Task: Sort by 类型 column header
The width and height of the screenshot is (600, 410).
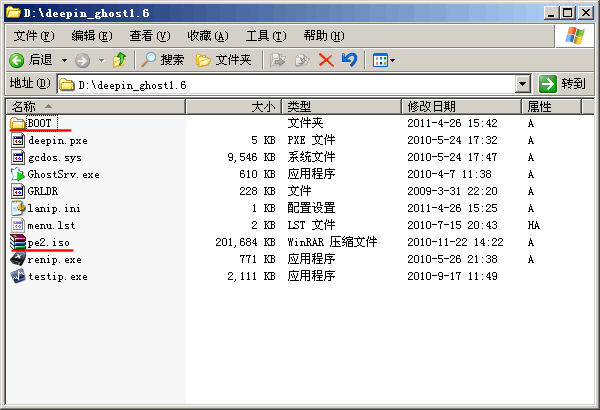Action: (x=342, y=106)
